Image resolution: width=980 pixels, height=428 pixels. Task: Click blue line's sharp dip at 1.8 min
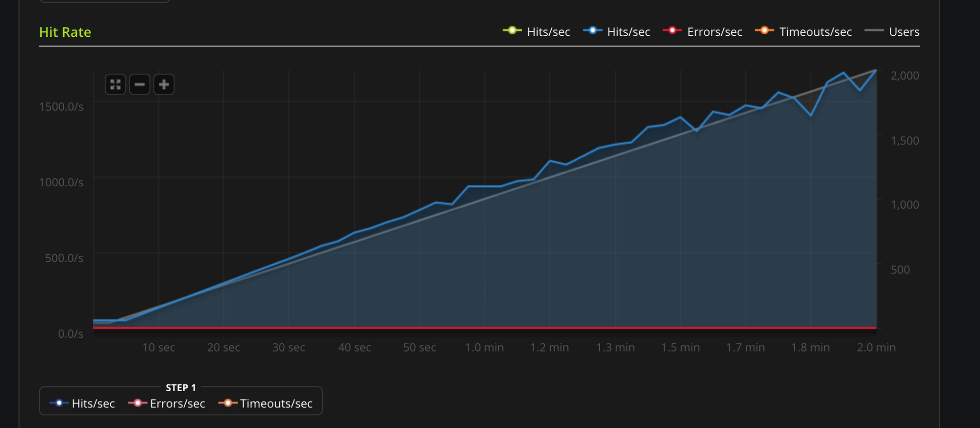[811, 116]
